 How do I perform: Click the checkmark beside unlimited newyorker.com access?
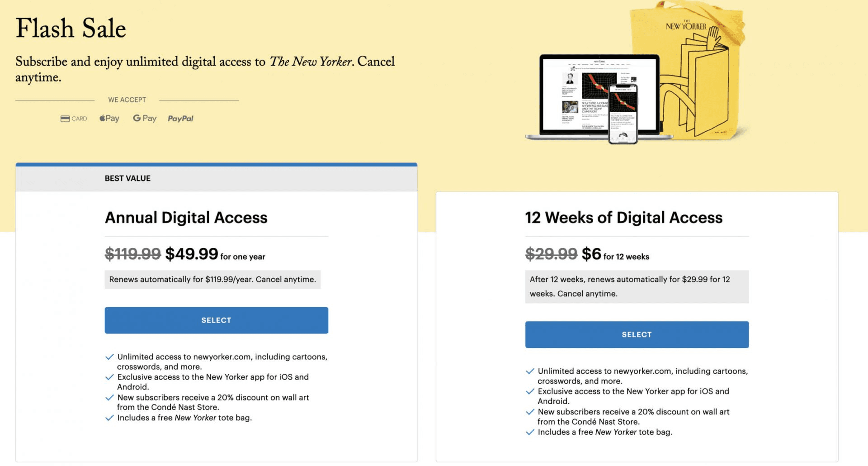[x=109, y=357]
